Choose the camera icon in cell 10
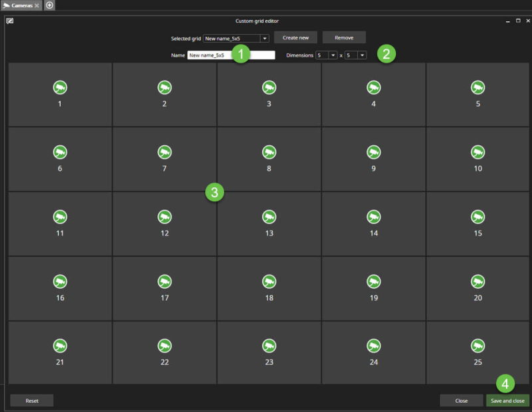Viewport: 532px width, 412px height. [478, 152]
